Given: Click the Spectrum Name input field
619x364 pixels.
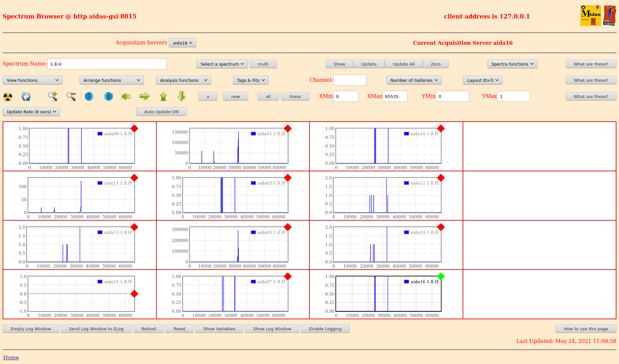Looking at the screenshot, I should [x=107, y=64].
